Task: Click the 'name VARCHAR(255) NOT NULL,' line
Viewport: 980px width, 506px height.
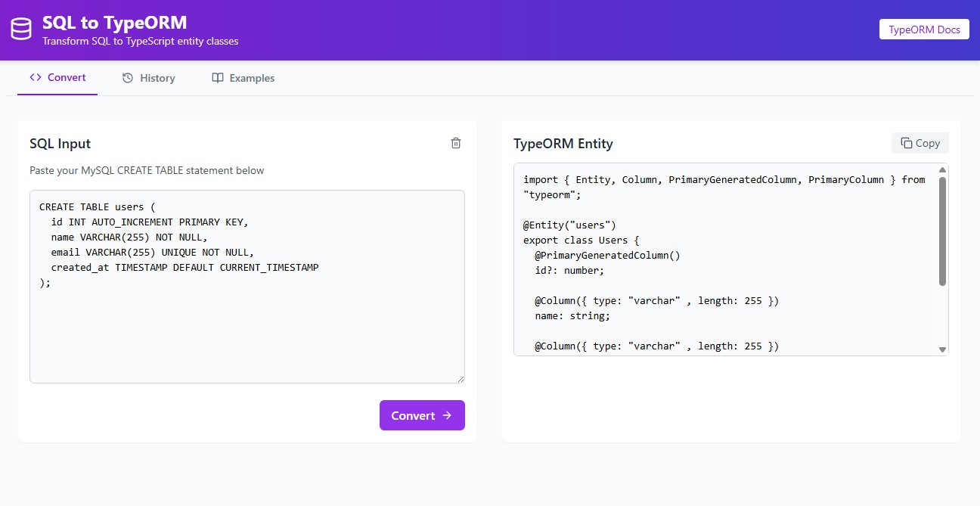Action: tap(129, 237)
